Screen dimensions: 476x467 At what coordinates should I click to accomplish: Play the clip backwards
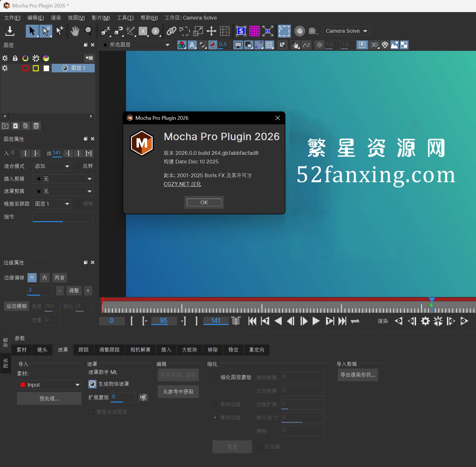click(x=278, y=321)
